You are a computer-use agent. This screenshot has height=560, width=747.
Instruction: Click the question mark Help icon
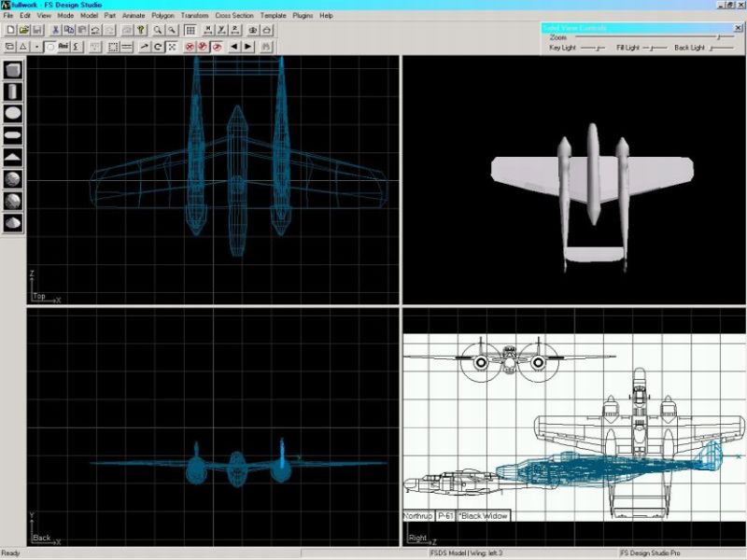[141, 31]
